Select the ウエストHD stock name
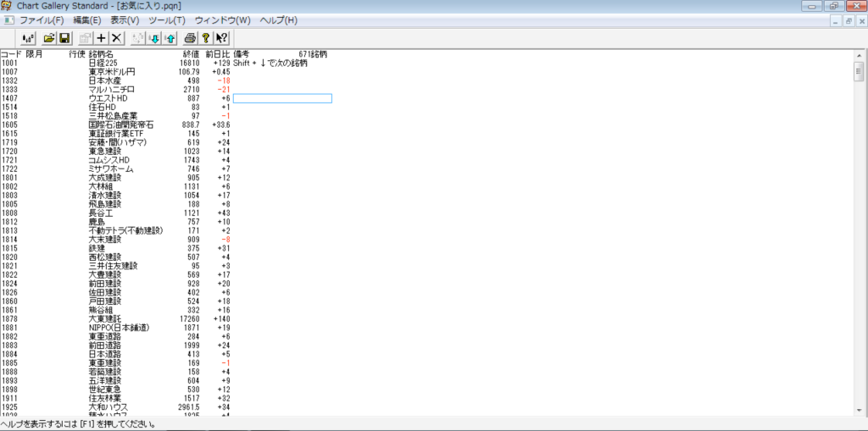 point(108,98)
